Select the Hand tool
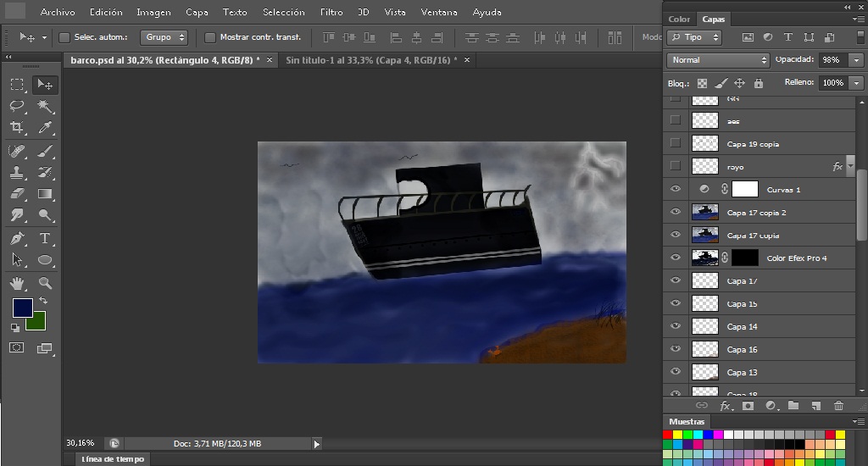Image resolution: width=868 pixels, height=466 pixels. [17, 283]
